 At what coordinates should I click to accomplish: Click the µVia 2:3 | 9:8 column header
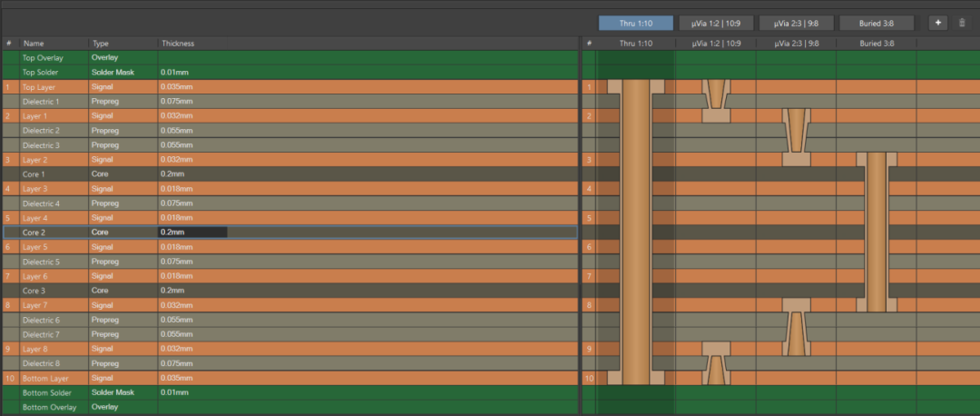tap(796, 44)
